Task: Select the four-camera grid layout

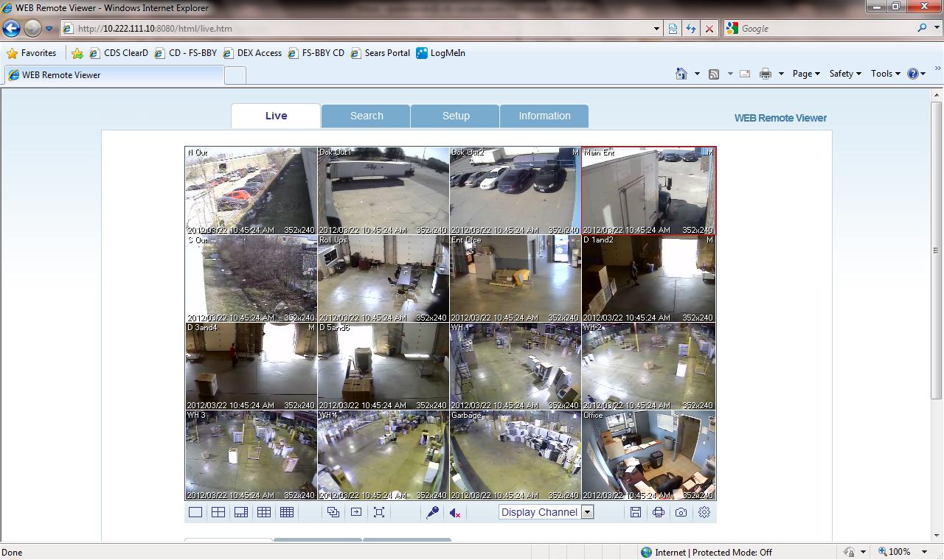Action: 218,512
